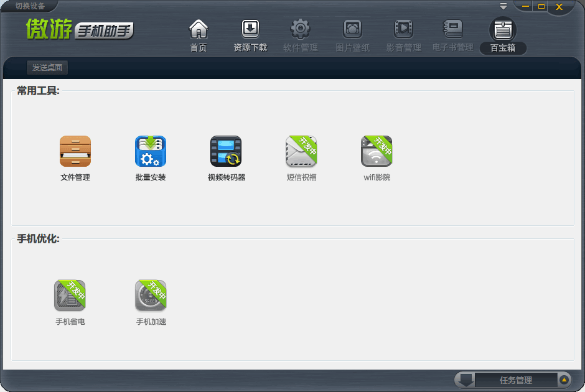
Task: Expand the task panel with the orange arrow
Action: (564, 380)
